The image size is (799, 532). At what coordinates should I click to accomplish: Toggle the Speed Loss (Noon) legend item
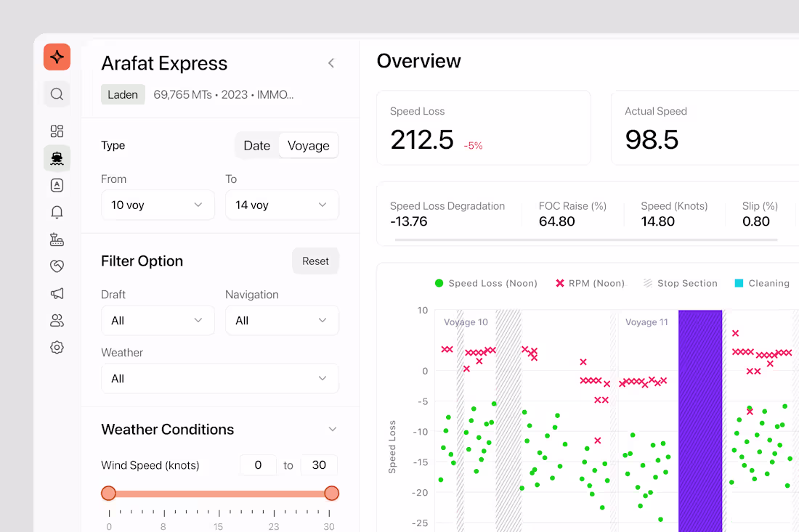point(485,283)
